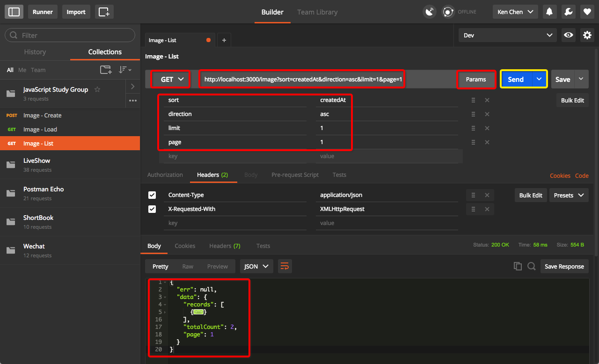Switch to History tab
Screen dimensions: 599x364
coord(35,52)
